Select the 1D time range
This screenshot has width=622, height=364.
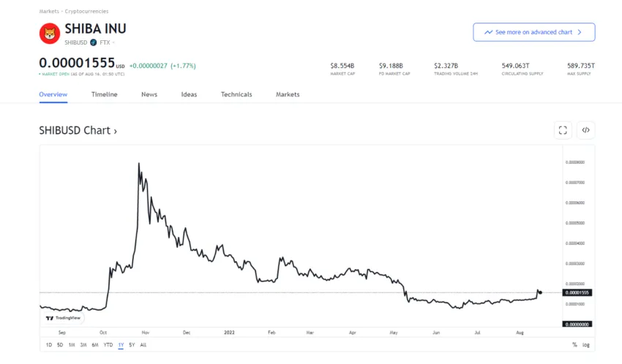[x=49, y=345]
